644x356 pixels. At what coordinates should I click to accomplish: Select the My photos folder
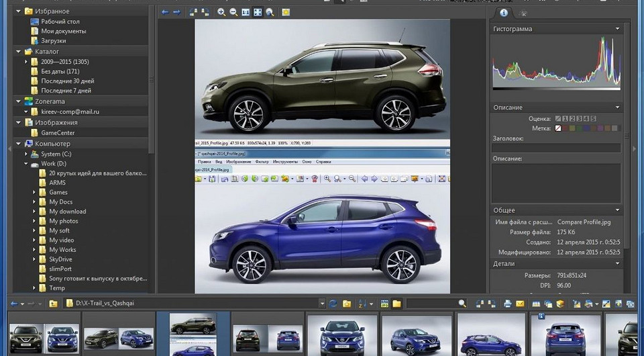pyautogui.click(x=63, y=221)
